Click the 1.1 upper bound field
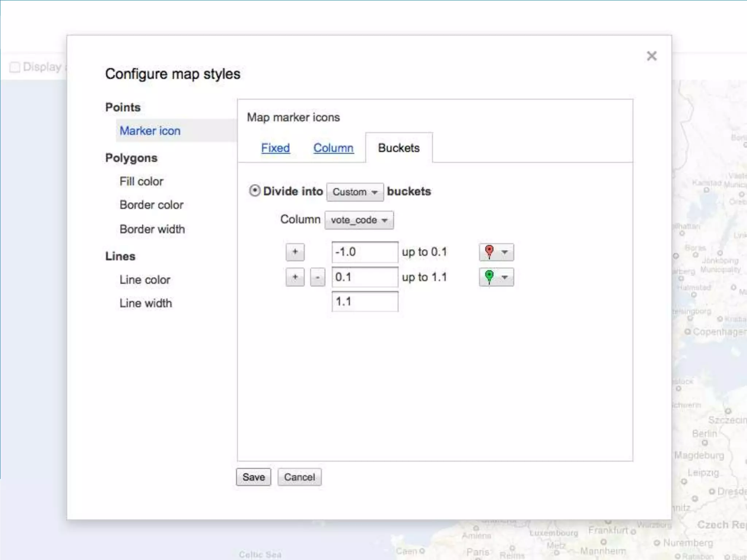747x560 pixels. click(x=364, y=302)
